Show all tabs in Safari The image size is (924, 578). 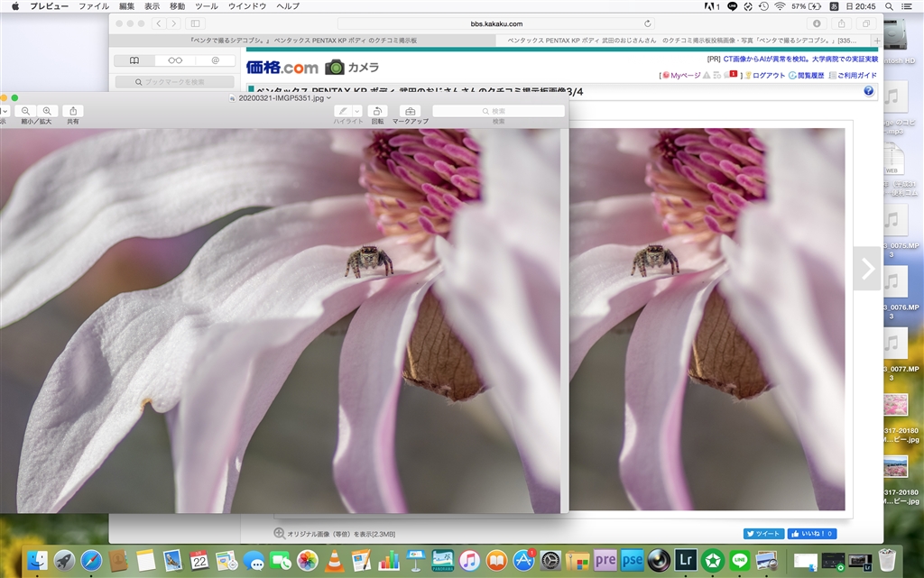pyautogui.click(x=866, y=23)
